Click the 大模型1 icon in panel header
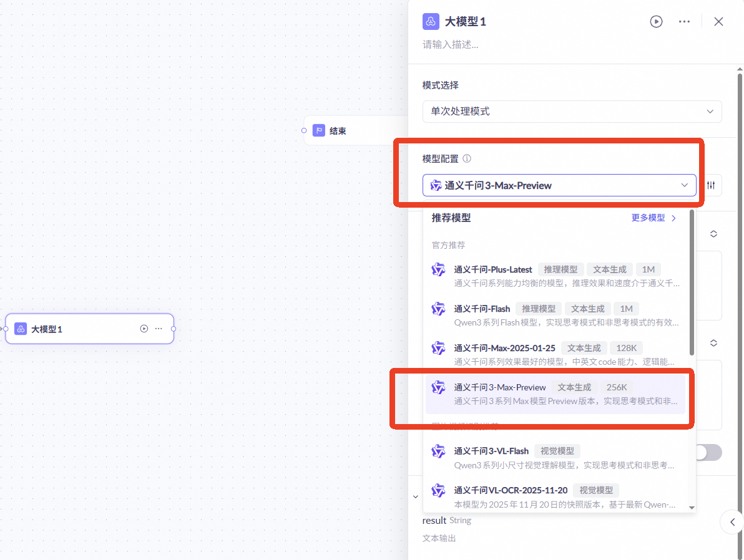The height and width of the screenshot is (560, 744). pyautogui.click(x=431, y=21)
